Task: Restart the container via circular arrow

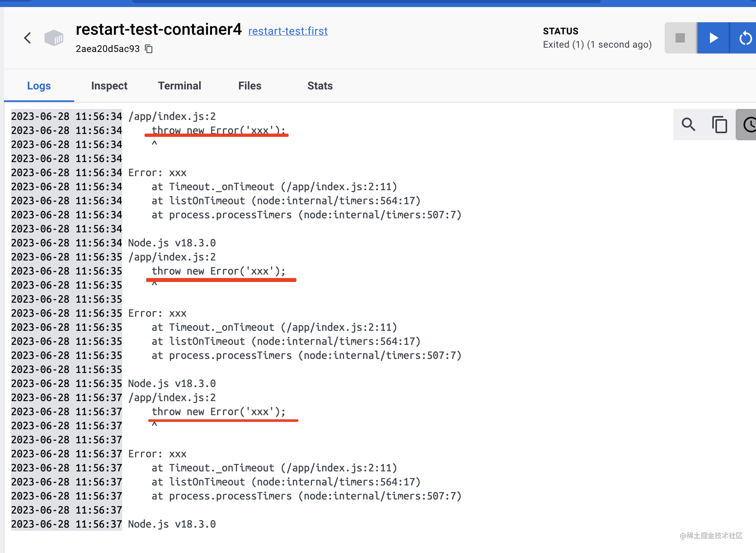Action: point(745,38)
